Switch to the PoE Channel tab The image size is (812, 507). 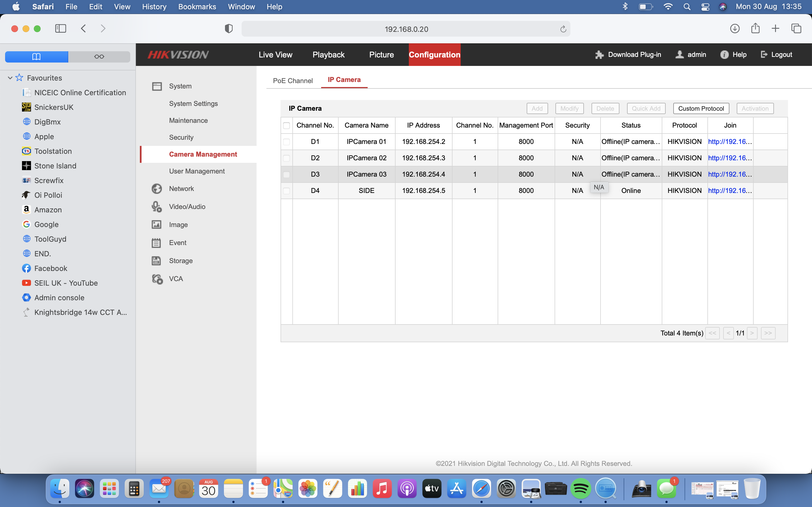pyautogui.click(x=293, y=81)
